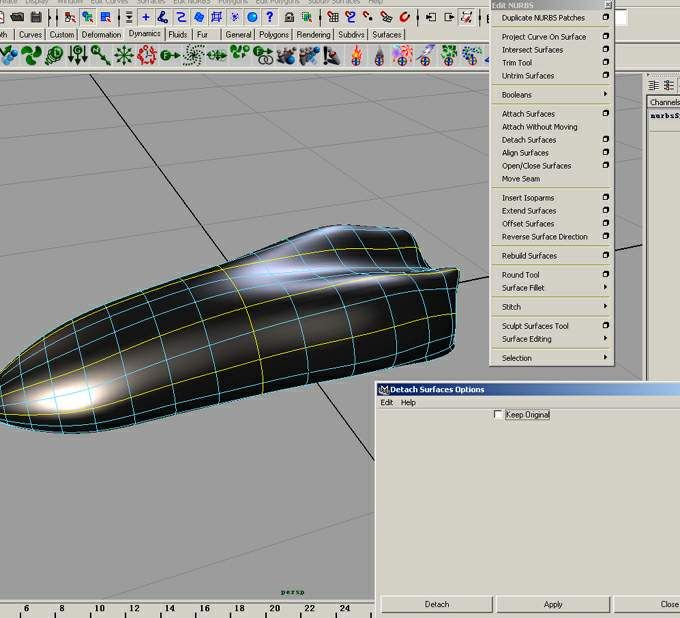The height and width of the screenshot is (618, 680).
Task: Toggle the surfaces selection mask icon
Action: click(x=199, y=17)
